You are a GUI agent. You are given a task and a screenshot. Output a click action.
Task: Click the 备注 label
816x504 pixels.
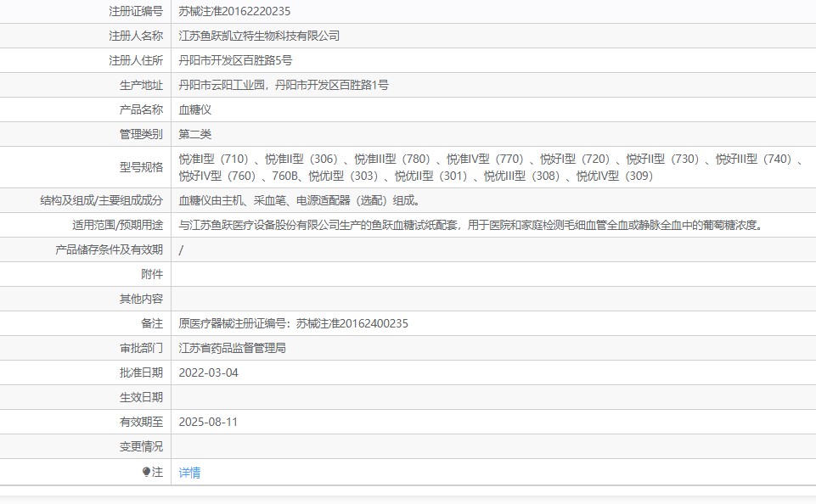(152, 323)
